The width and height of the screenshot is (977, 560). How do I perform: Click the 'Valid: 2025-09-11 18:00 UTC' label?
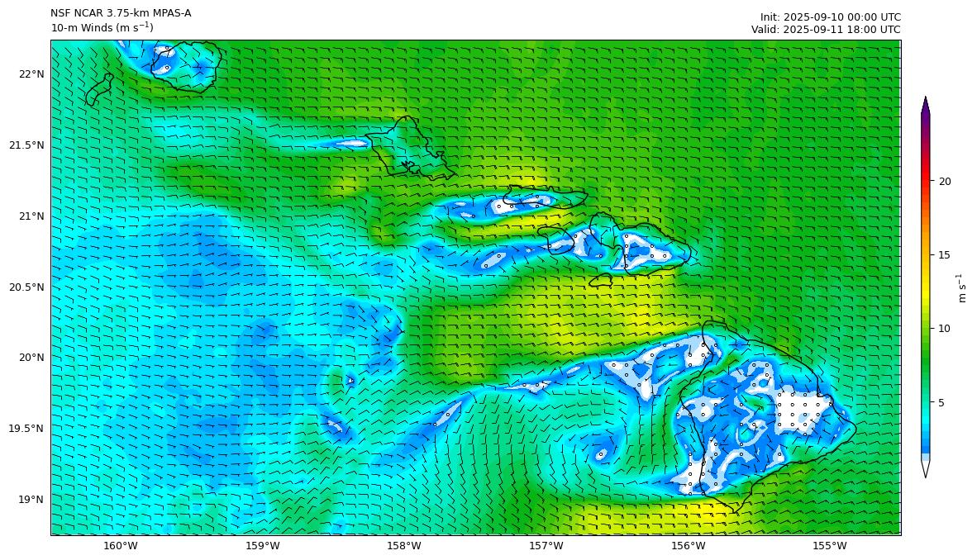pyautogui.click(x=826, y=30)
